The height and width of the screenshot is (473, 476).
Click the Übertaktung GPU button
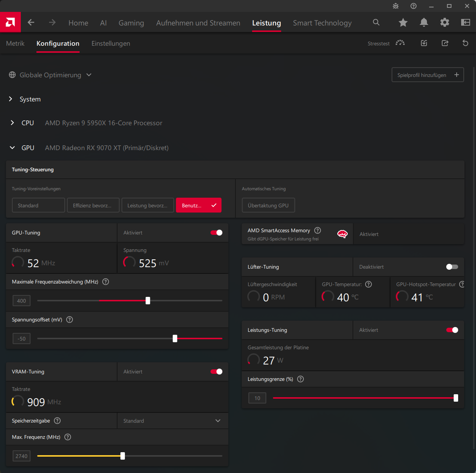pos(268,205)
